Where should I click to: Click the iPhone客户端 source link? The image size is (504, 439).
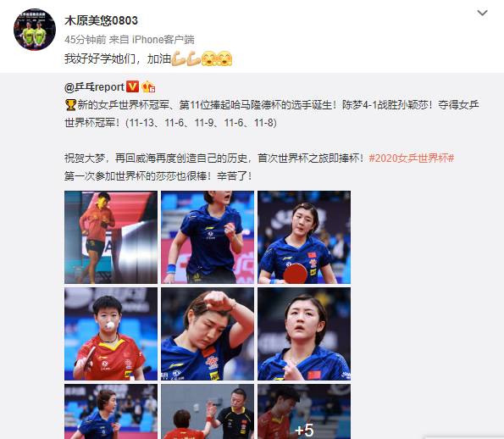163,40
